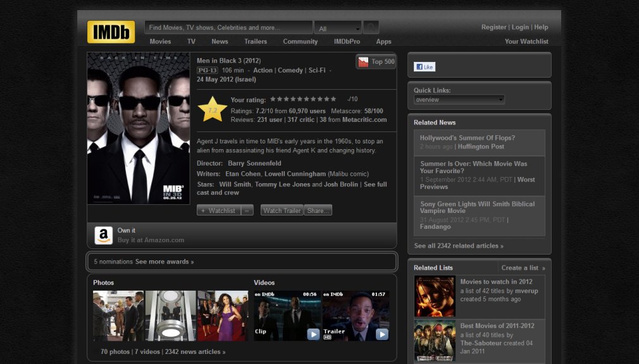639x364 pixels.
Task: Click the IMDb logo
Action: pyautogui.click(x=110, y=31)
